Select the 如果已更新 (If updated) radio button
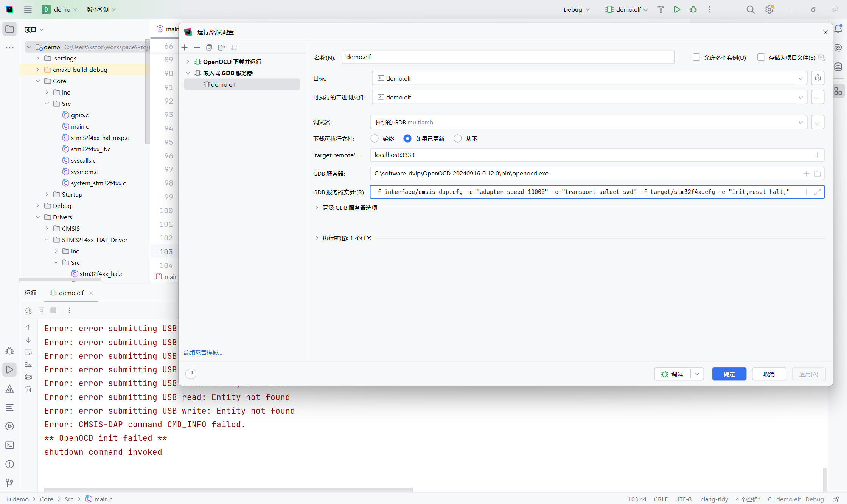Screen dimensions: 847x504 pyautogui.click(x=407, y=138)
